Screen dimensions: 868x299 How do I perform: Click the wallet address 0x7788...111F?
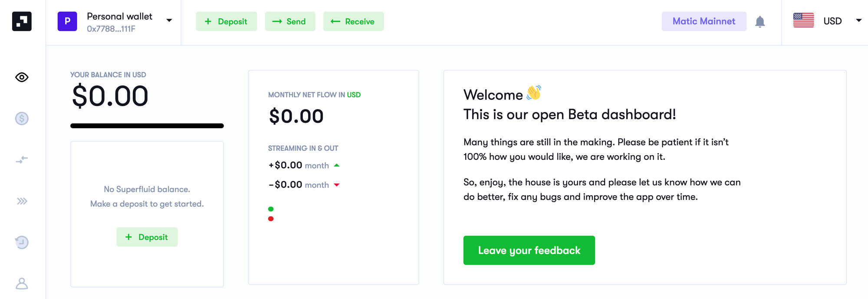[x=111, y=29]
